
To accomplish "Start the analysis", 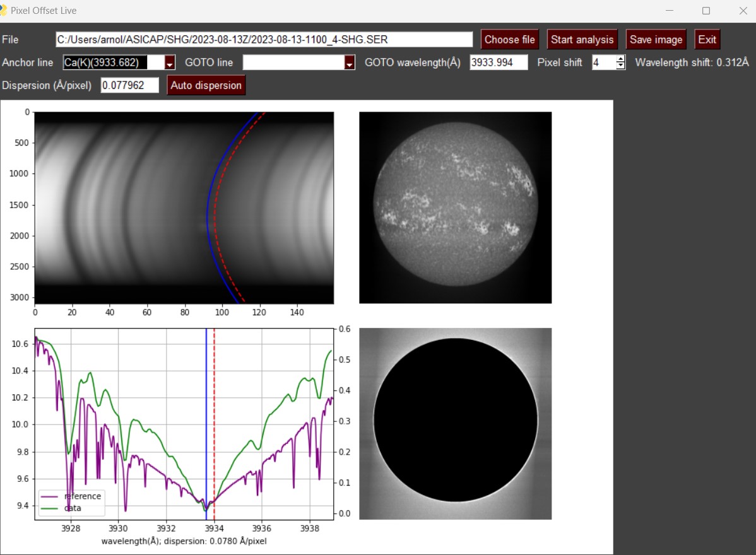I will point(581,40).
